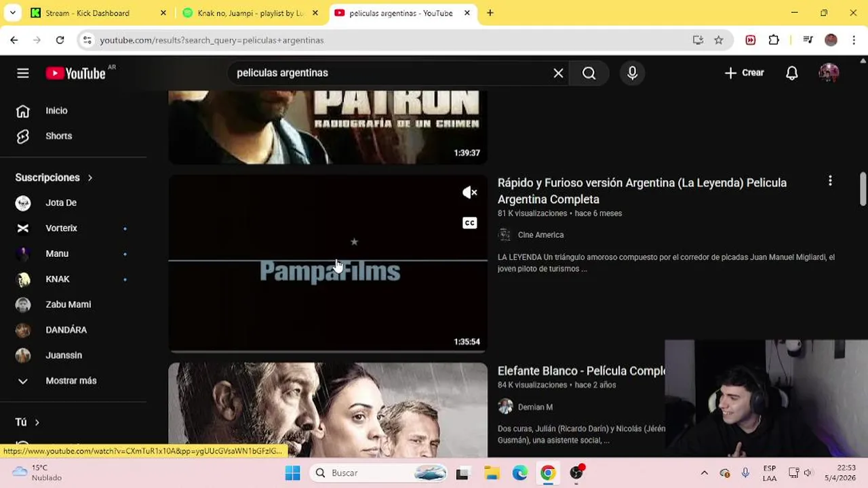Open the tab search dropdown
This screenshot has width=868, height=488.
click(12, 13)
